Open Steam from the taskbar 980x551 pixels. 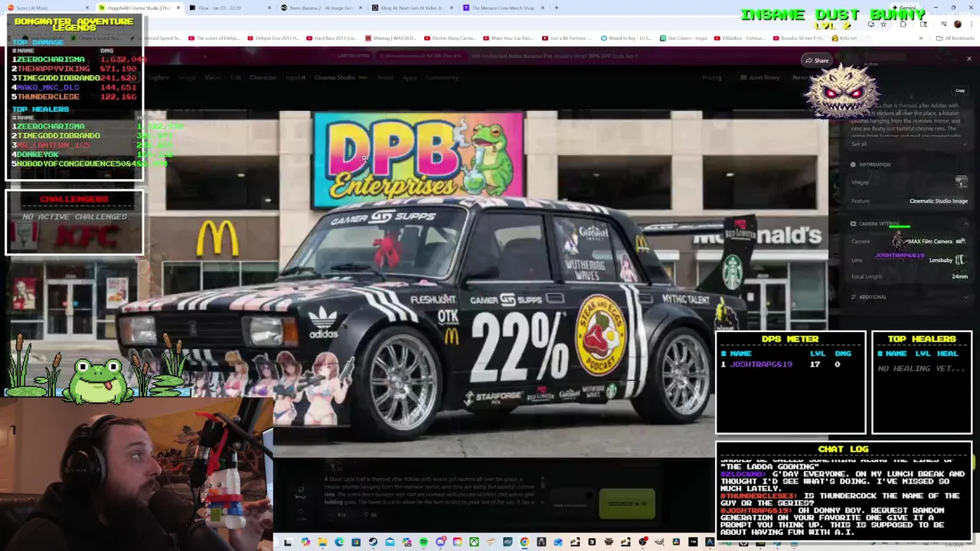pos(373,542)
